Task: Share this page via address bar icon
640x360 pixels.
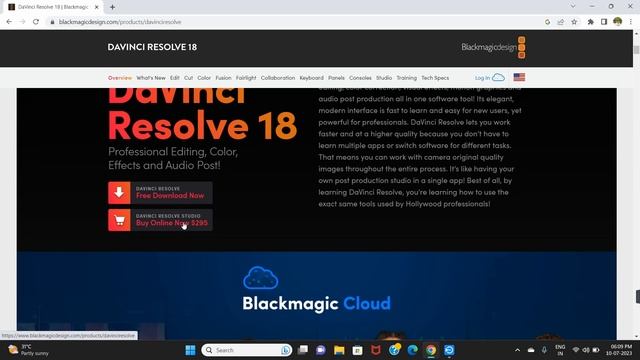Action: [x=561, y=22]
